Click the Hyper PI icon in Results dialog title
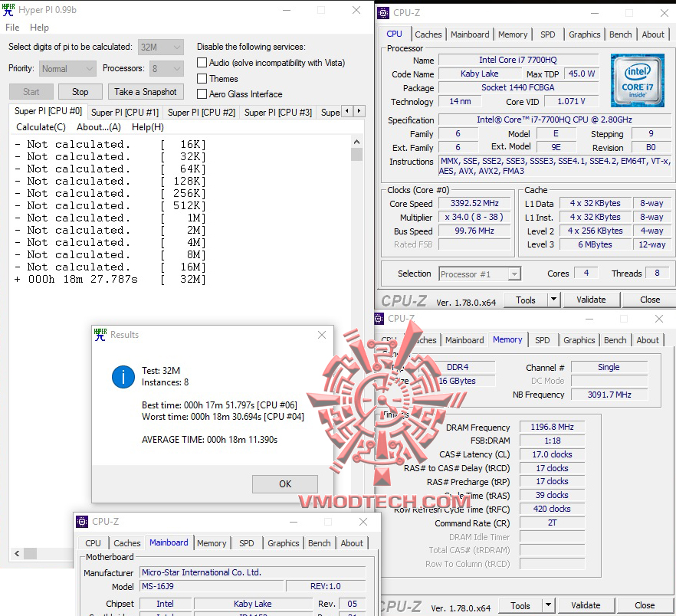Screen dimensions: 676x616 click(100, 335)
